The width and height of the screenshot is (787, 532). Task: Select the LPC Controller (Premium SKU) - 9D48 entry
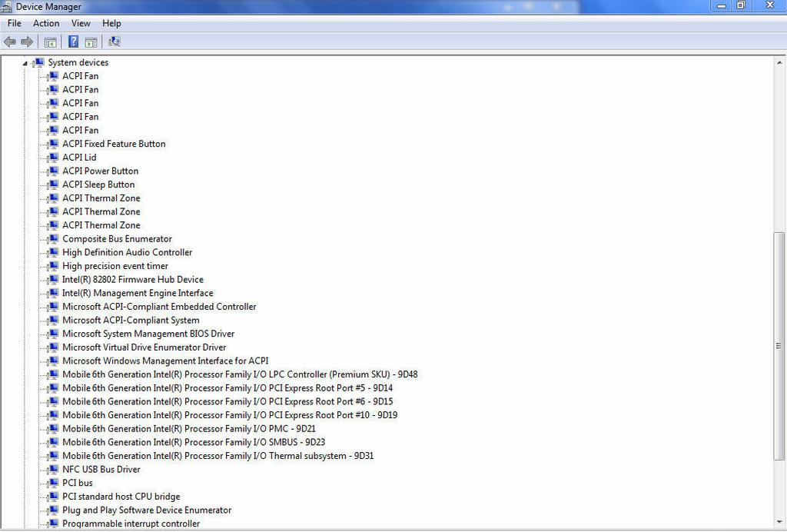pyautogui.click(x=240, y=374)
